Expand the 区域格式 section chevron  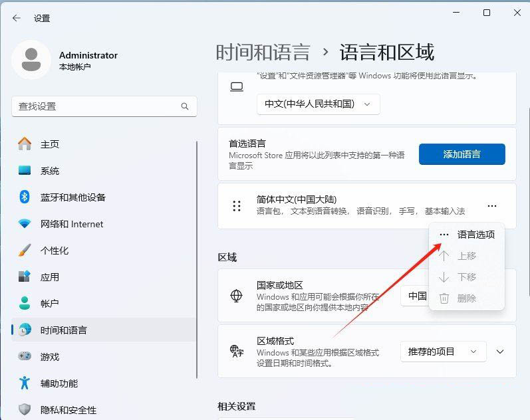pos(501,352)
